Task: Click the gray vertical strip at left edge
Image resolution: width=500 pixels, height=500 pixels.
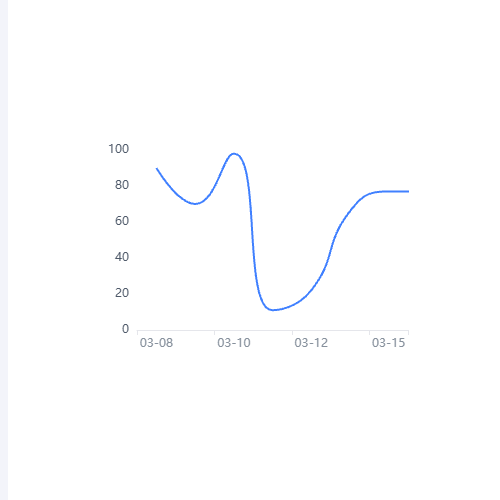Action: pyautogui.click(x=4, y=250)
